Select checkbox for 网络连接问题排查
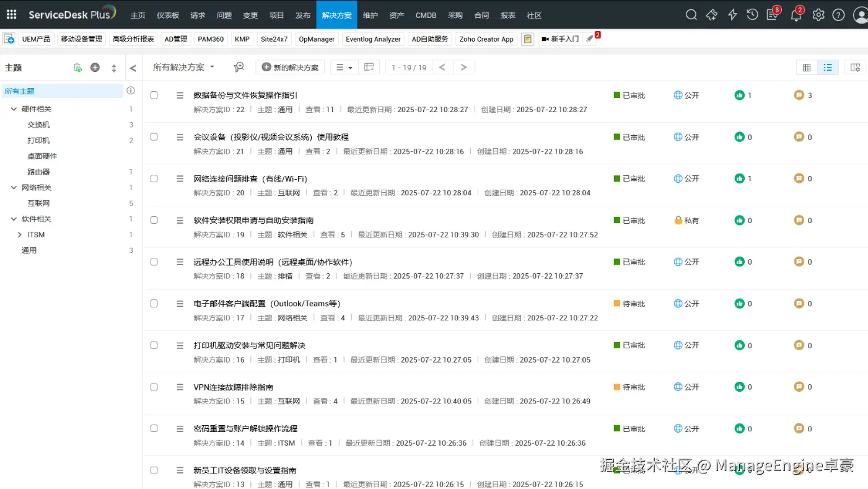 click(x=154, y=178)
